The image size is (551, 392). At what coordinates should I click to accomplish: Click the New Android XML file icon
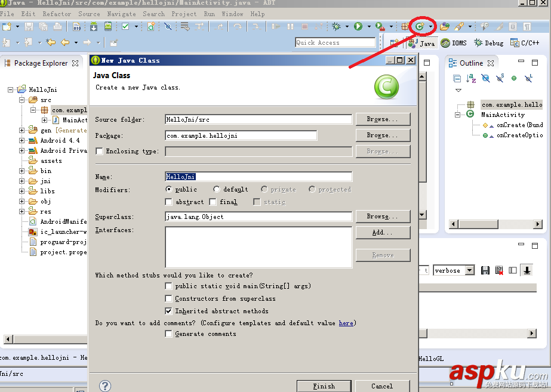click(151, 27)
